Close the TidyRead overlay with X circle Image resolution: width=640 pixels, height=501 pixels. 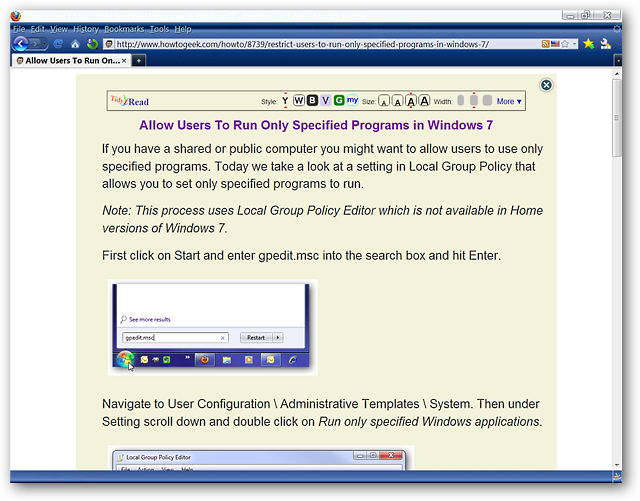[546, 85]
